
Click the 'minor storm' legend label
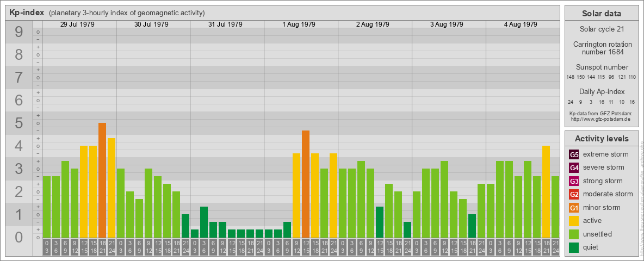(602, 207)
